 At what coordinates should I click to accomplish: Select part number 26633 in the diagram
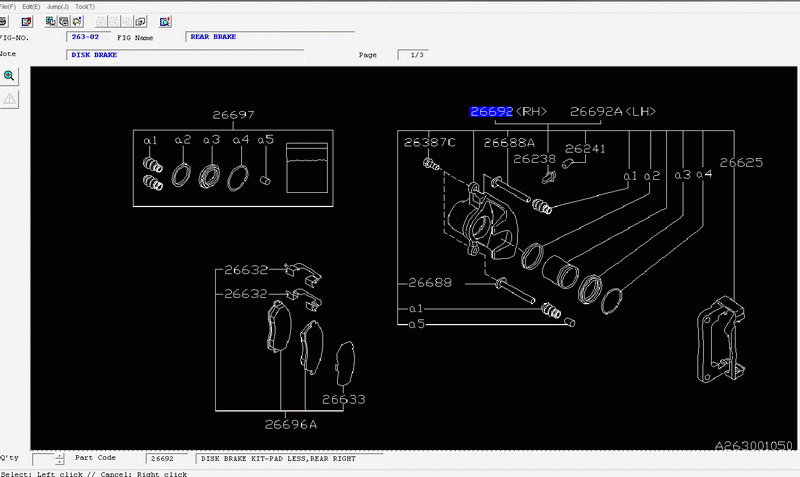tap(343, 400)
